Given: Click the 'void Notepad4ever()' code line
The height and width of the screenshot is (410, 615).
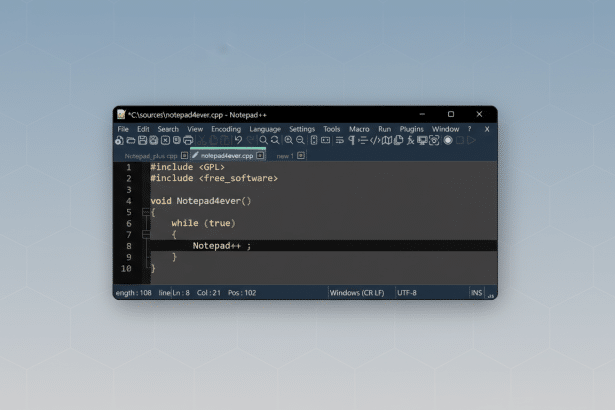Looking at the screenshot, I should 200,201.
